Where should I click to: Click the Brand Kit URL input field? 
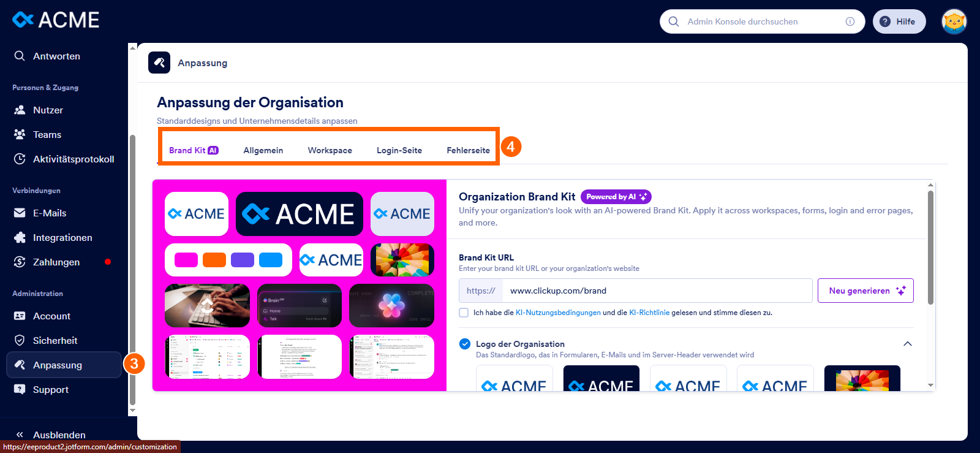tap(657, 291)
